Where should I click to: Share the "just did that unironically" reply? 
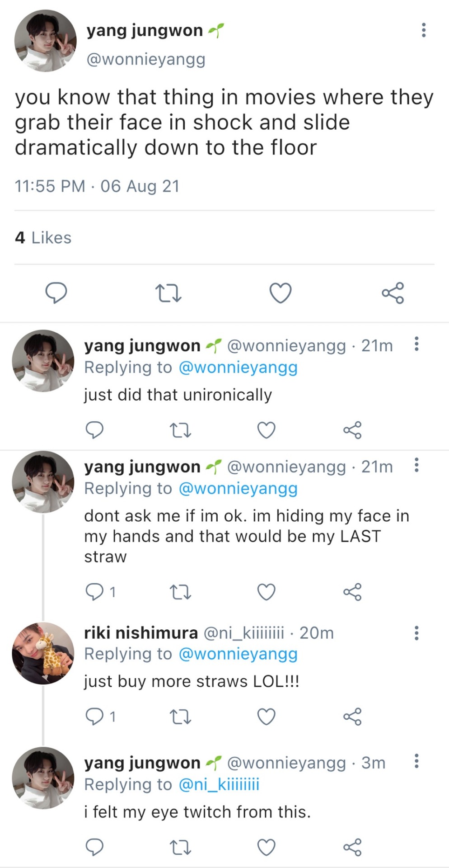tap(352, 430)
